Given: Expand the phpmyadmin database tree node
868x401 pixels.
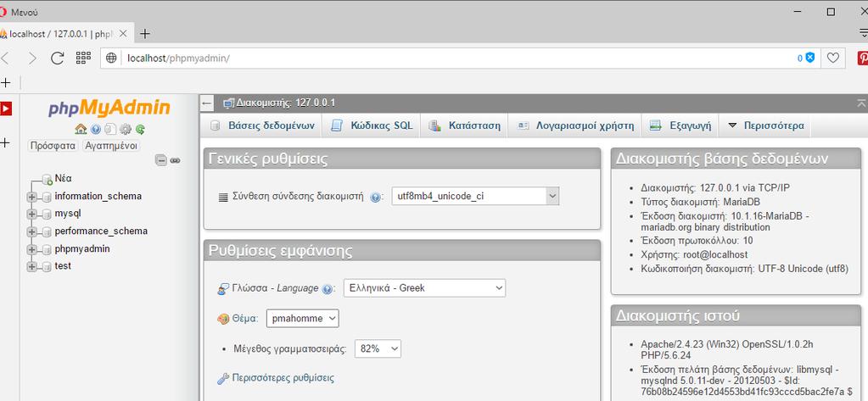Looking at the screenshot, I should [31, 249].
